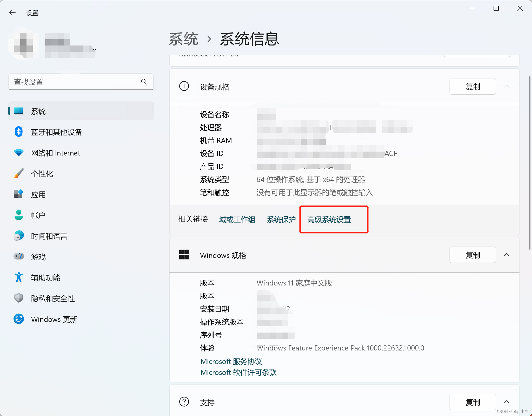
Task: Click the 序列号 label
Action: click(211, 335)
